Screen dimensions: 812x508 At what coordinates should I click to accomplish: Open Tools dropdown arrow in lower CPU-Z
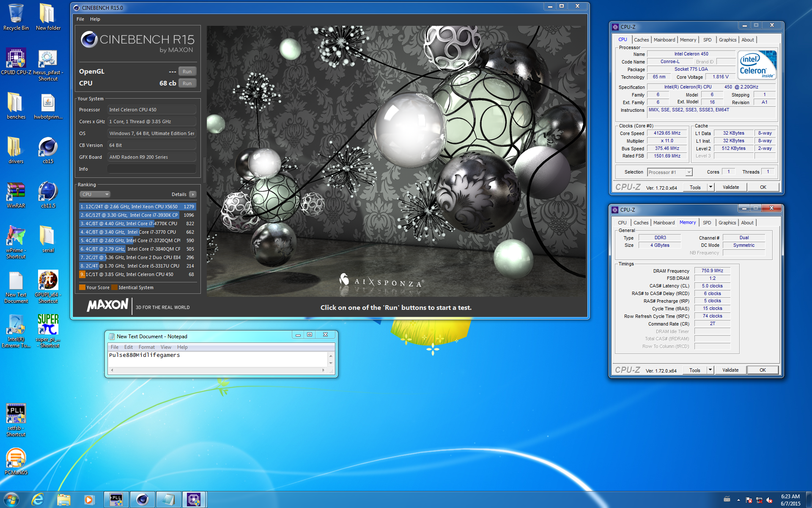pos(710,370)
